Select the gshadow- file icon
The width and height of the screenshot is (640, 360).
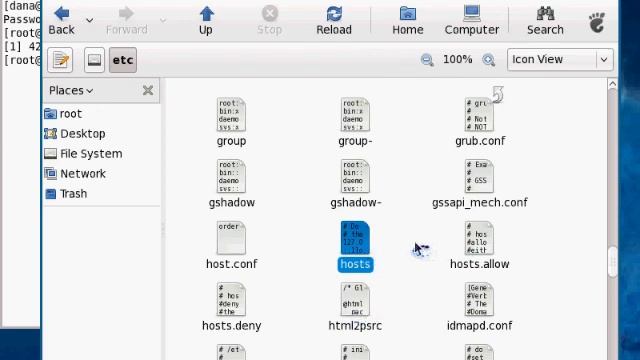355,176
